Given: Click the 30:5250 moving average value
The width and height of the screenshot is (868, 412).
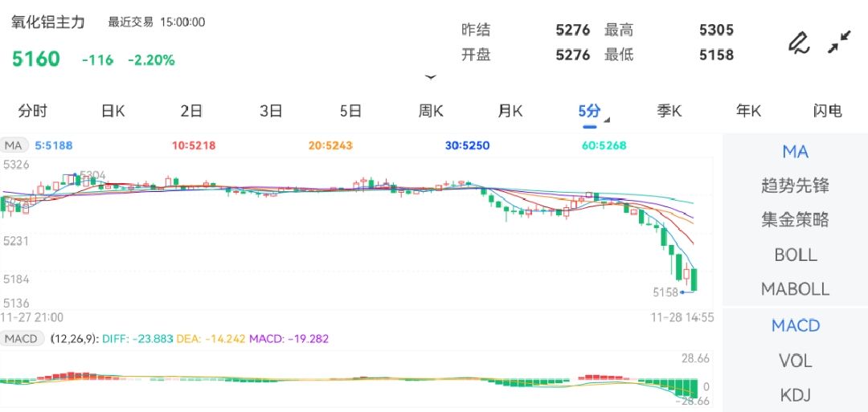Looking at the screenshot, I should point(467,146).
